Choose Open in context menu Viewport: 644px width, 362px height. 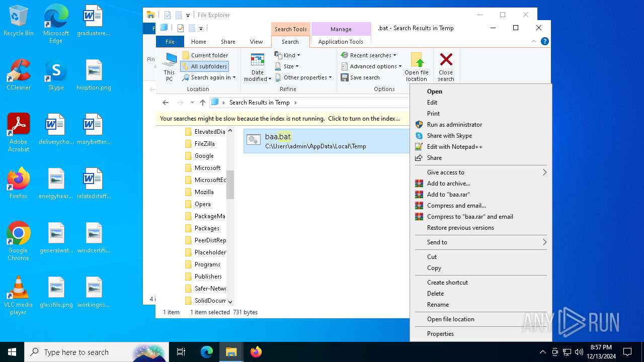pos(480,92)
